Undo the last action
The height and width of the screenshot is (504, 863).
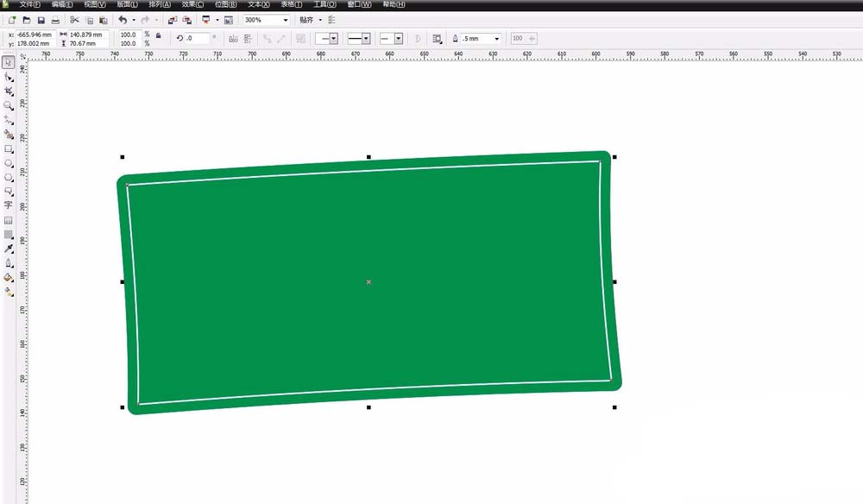(123, 20)
